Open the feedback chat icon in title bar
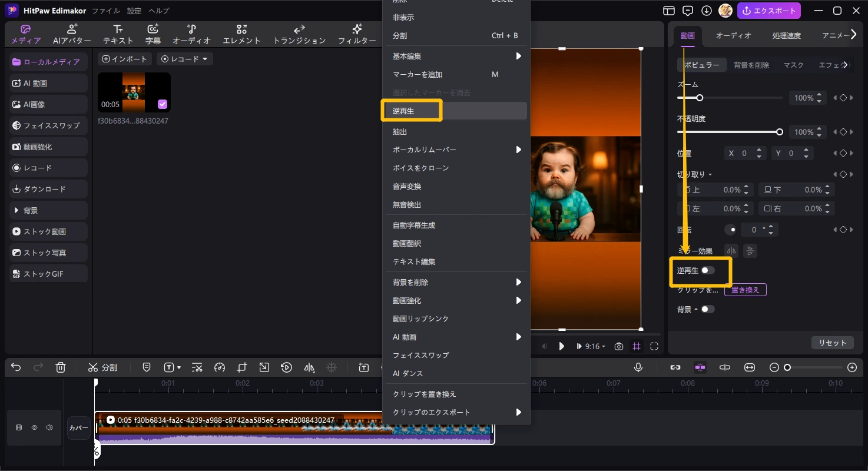Image resolution: width=868 pixels, height=471 pixels. coord(688,11)
